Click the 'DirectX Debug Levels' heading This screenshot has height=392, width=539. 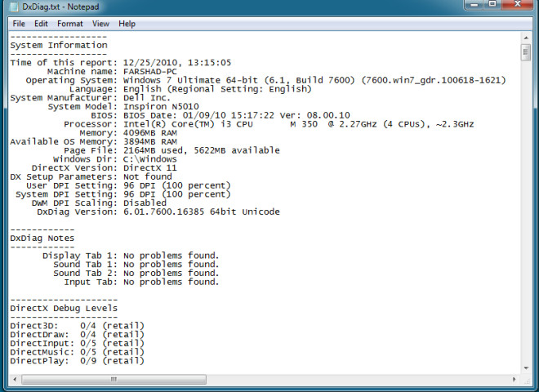(x=64, y=308)
